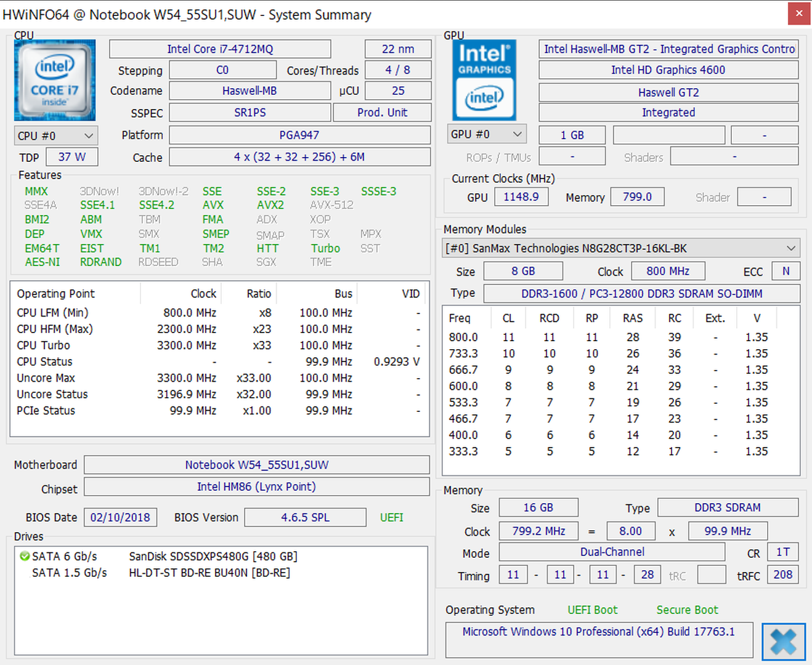Click the VID value 0.9293 V

point(397,361)
